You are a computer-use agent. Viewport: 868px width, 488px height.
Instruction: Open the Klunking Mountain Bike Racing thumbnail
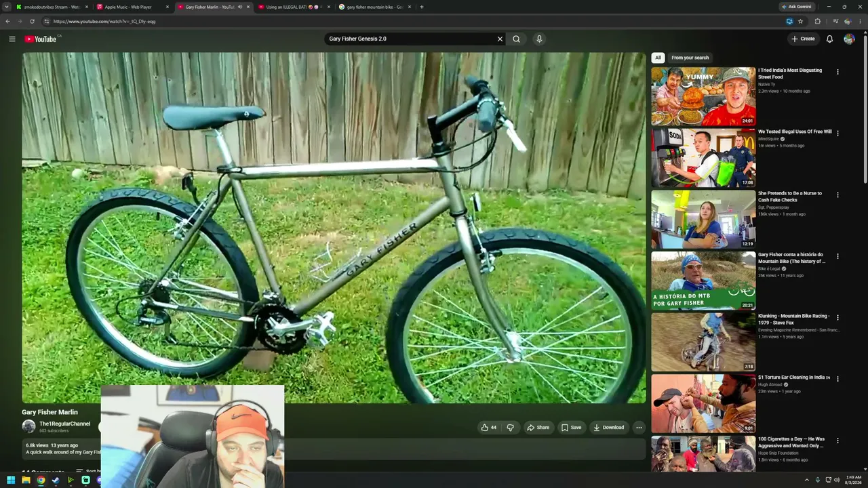point(703,342)
